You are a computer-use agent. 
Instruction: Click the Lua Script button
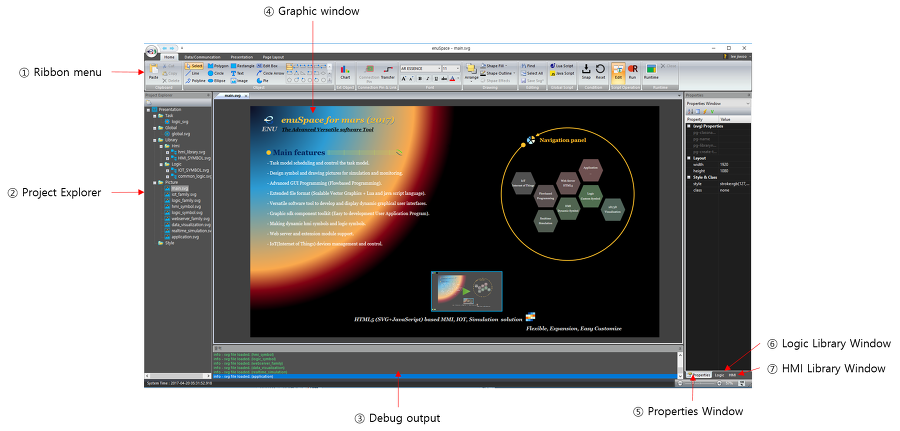coord(564,65)
